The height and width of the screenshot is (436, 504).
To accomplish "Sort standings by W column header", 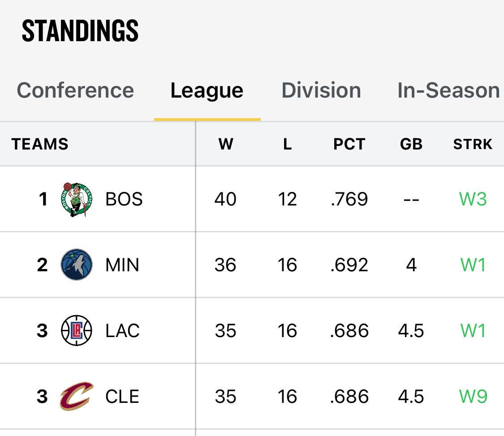I will point(225,144).
